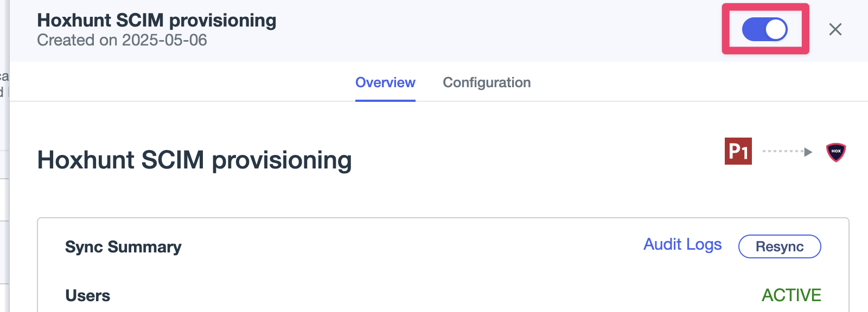Screen dimensions: 868x312
Task: Close the provisioning details panel
Action: tap(835, 29)
